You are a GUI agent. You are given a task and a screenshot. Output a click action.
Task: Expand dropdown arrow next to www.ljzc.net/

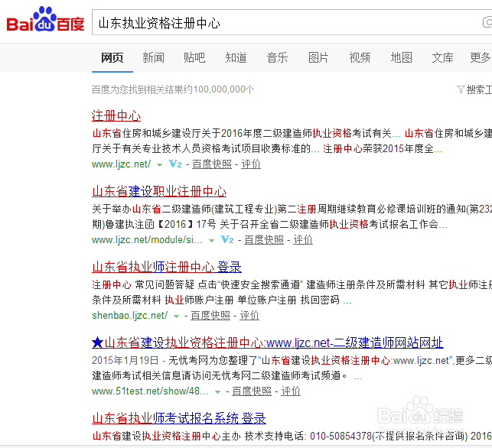[159, 165]
